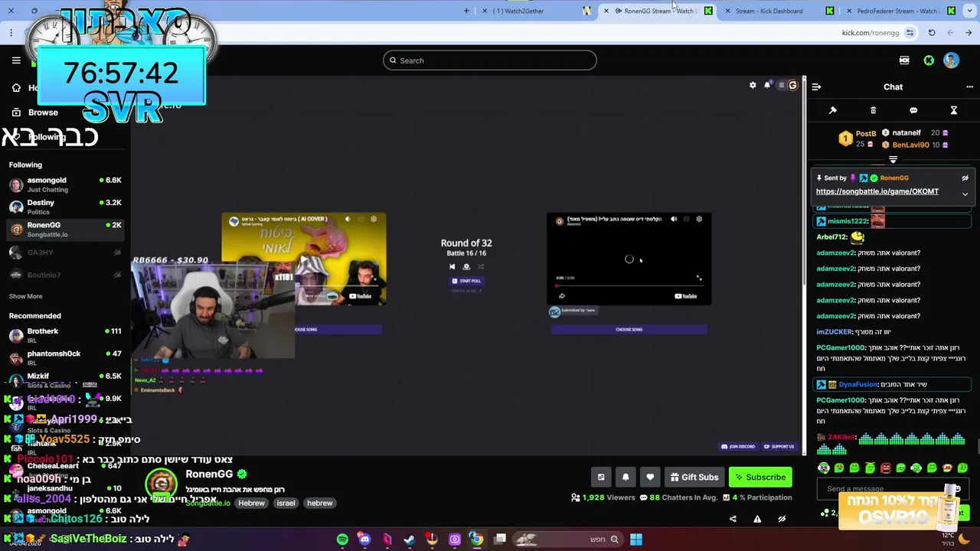Choose the right song with CHOOSE SONG
980x551 pixels.
coord(629,329)
